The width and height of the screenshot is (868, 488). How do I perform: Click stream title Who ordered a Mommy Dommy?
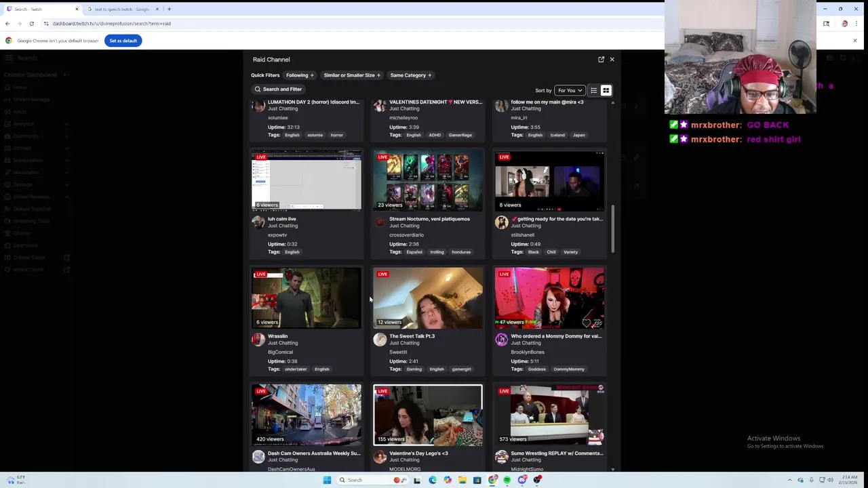pos(556,336)
